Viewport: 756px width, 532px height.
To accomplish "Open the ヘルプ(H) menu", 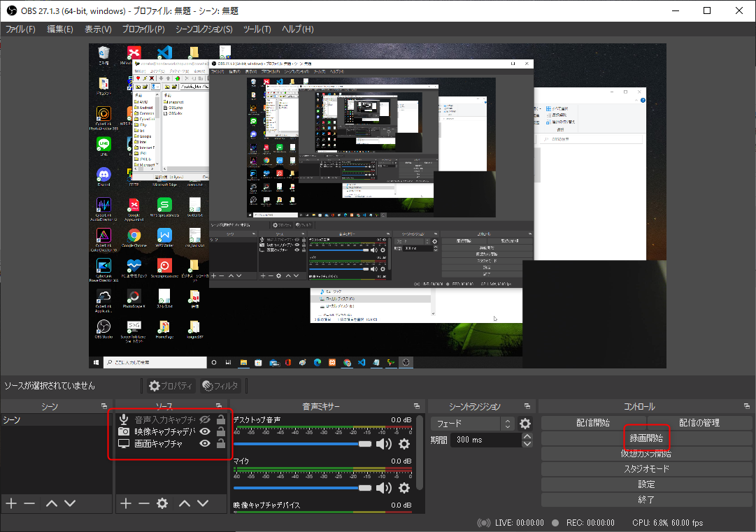I will point(297,29).
